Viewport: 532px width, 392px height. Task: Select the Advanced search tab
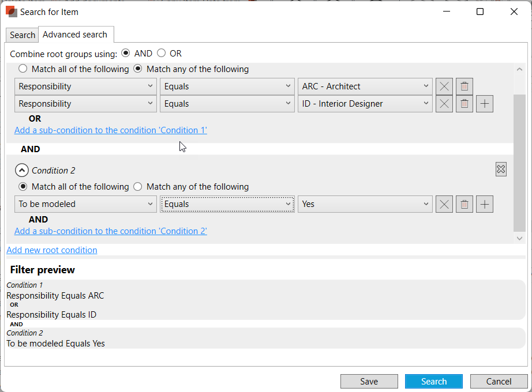75,35
